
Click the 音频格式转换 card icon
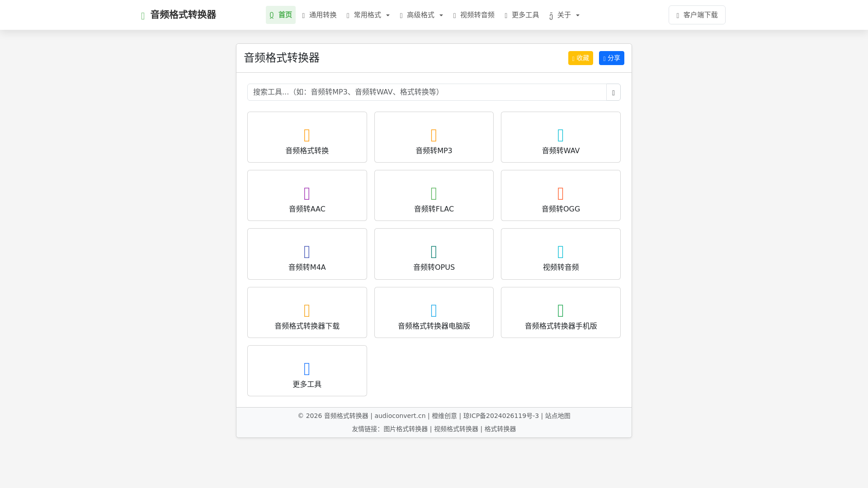pos(307,135)
